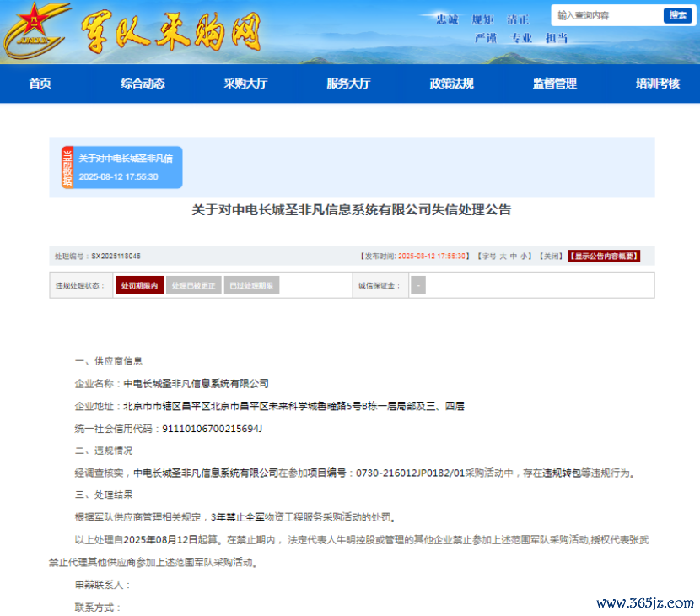Open the 服务大厅 navigation menu
The height and width of the screenshot is (616, 700).
tap(348, 84)
